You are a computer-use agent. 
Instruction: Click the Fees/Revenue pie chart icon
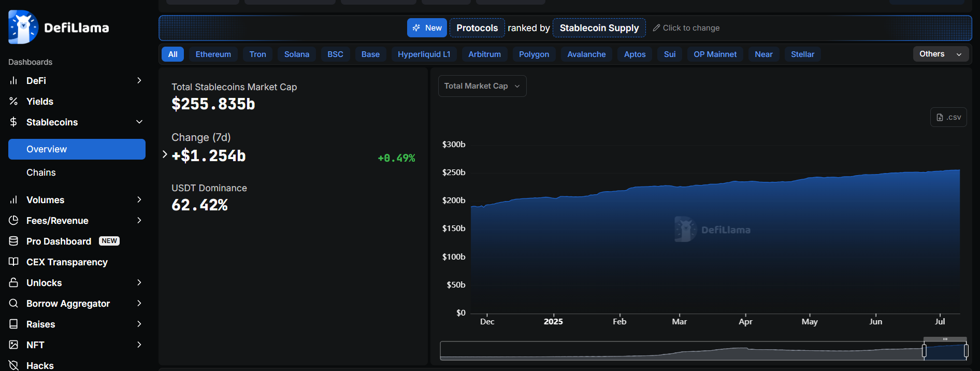(13, 221)
